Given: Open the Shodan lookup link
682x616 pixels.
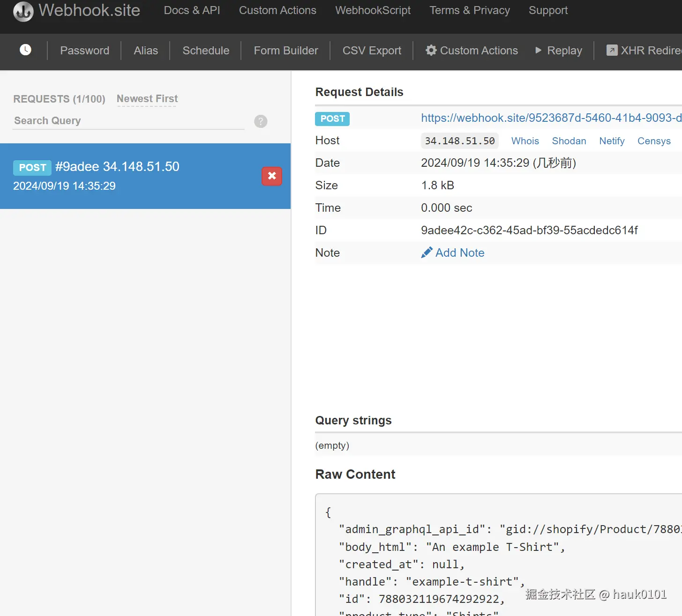Looking at the screenshot, I should click(x=569, y=141).
